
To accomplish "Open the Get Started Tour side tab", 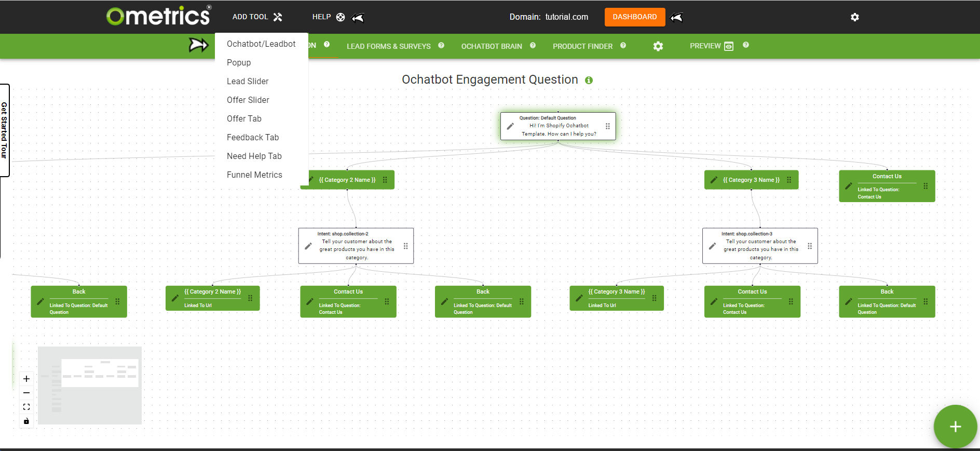I will click(4, 130).
